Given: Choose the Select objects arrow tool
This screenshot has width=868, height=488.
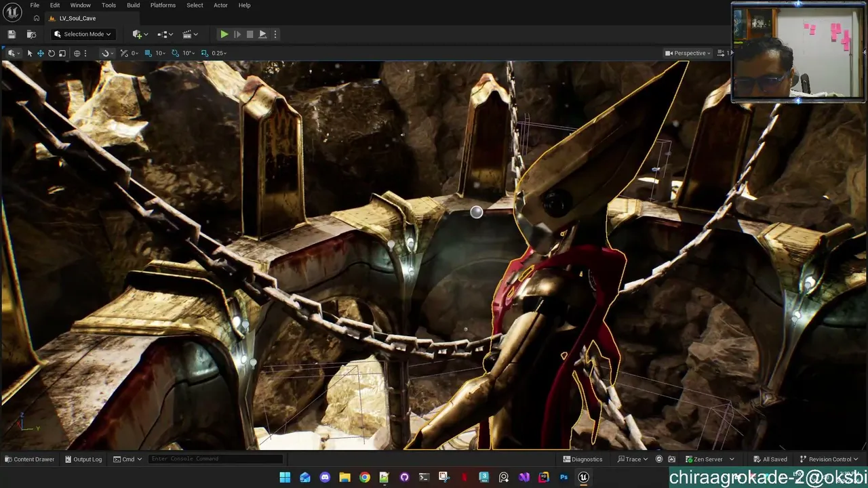Looking at the screenshot, I should tap(30, 53).
